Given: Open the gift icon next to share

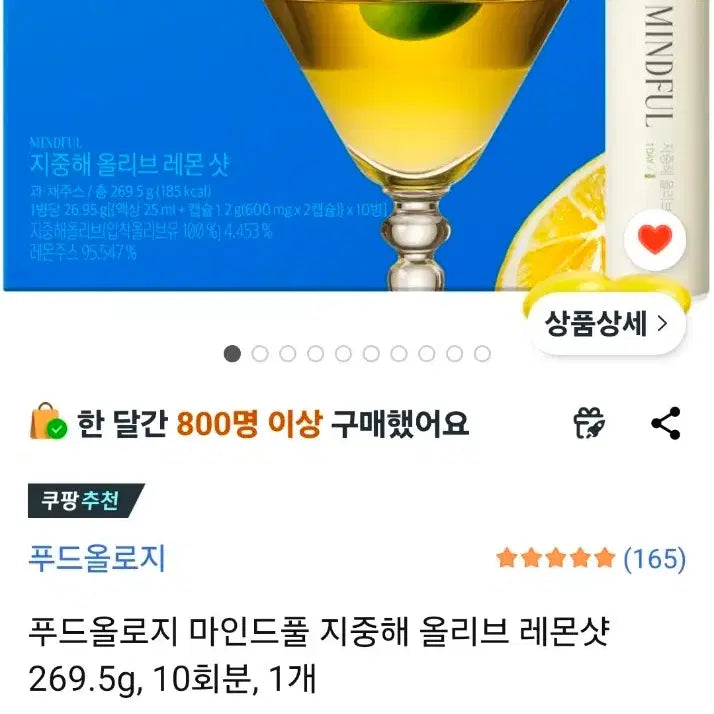Looking at the screenshot, I should coord(589,423).
